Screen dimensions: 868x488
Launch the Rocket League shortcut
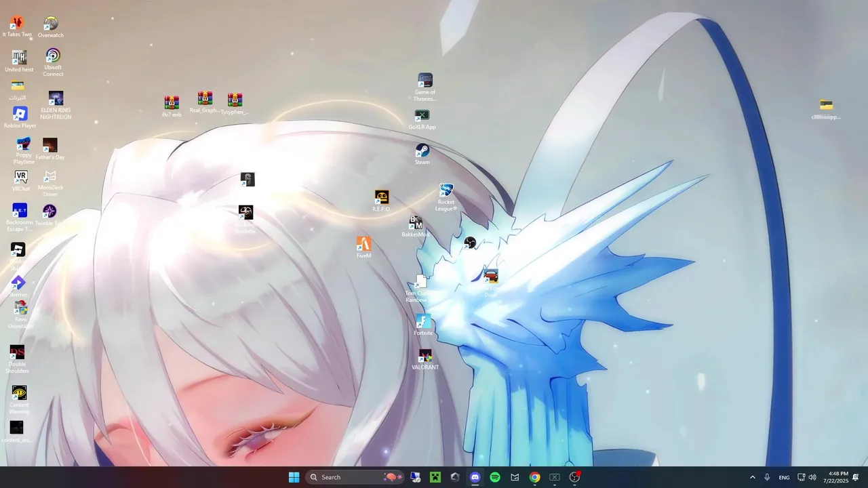coord(446,197)
